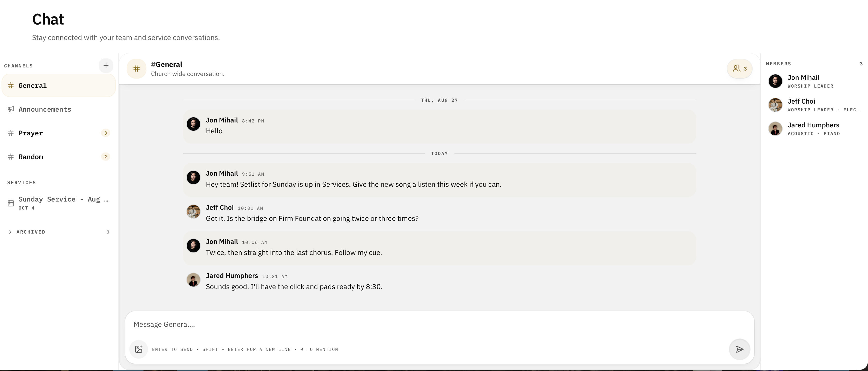Focus the Message General input field
Viewport: 868px width, 371px height.
(x=439, y=324)
